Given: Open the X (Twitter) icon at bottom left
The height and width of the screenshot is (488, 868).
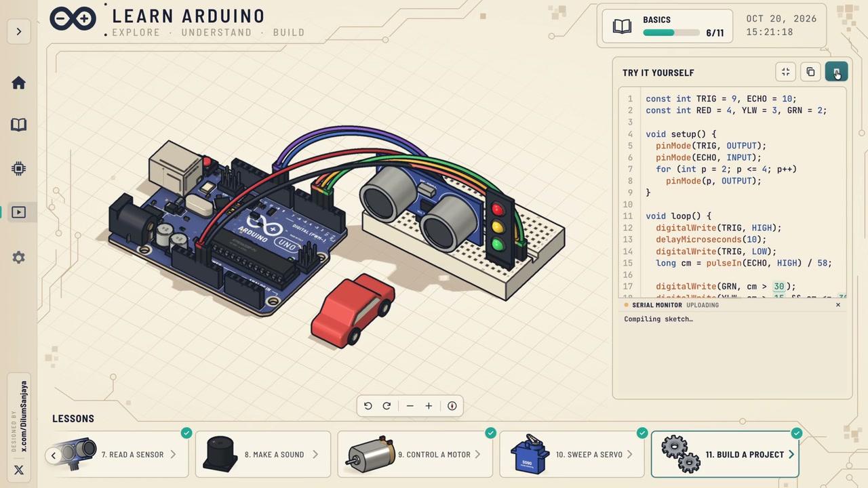Looking at the screenshot, I should [x=18, y=470].
